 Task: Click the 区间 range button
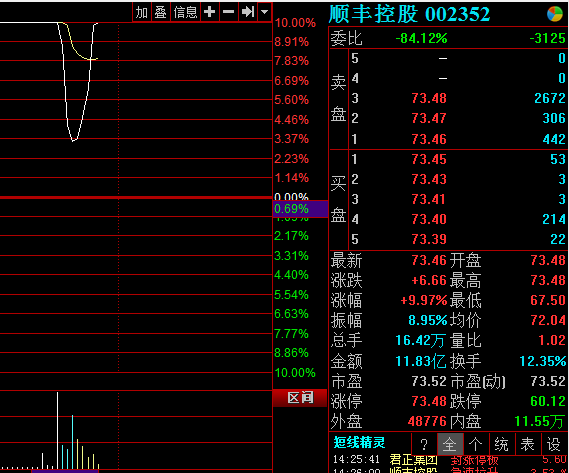tap(300, 398)
